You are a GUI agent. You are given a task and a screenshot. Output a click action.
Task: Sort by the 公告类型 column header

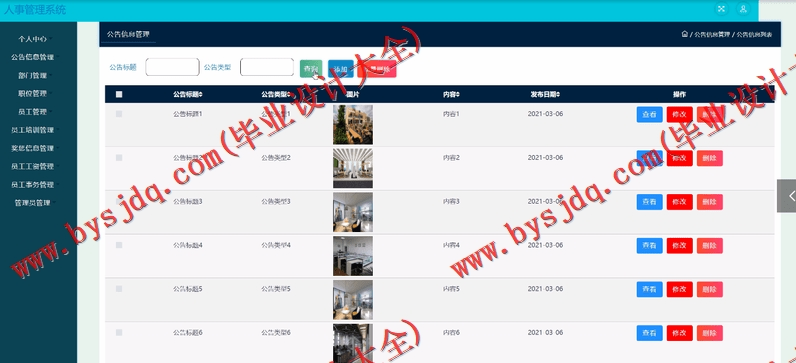click(x=276, y=94)
